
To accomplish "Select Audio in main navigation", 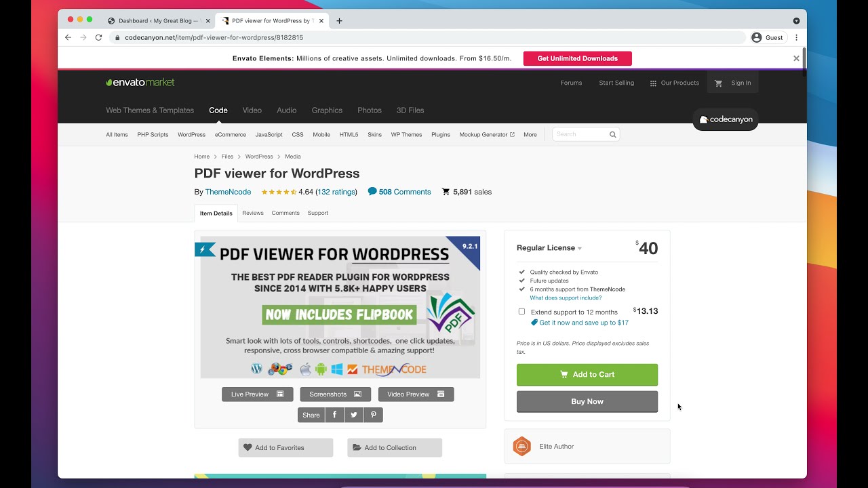I will click(x=286, y=110).
